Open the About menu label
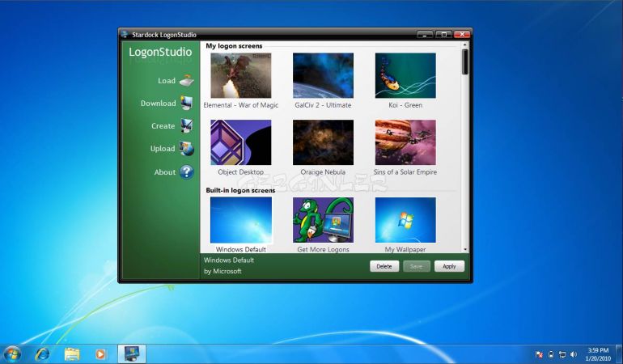 tap(165, 172)
